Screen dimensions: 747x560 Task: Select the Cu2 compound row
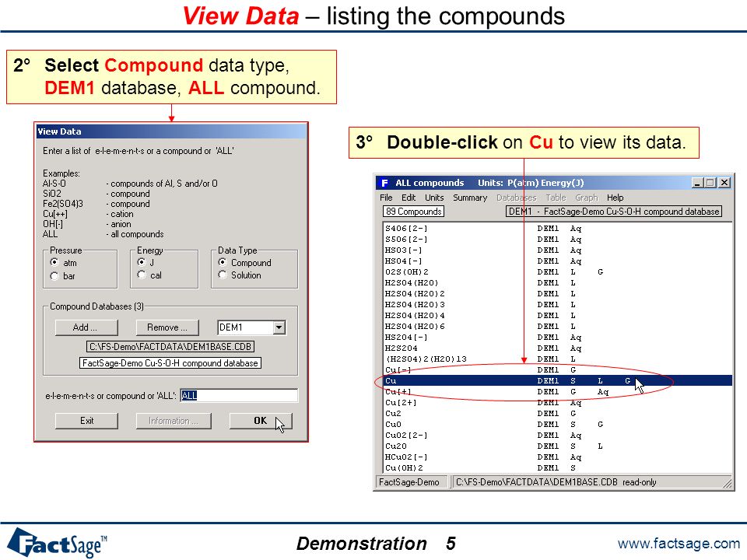click(557, 413)
